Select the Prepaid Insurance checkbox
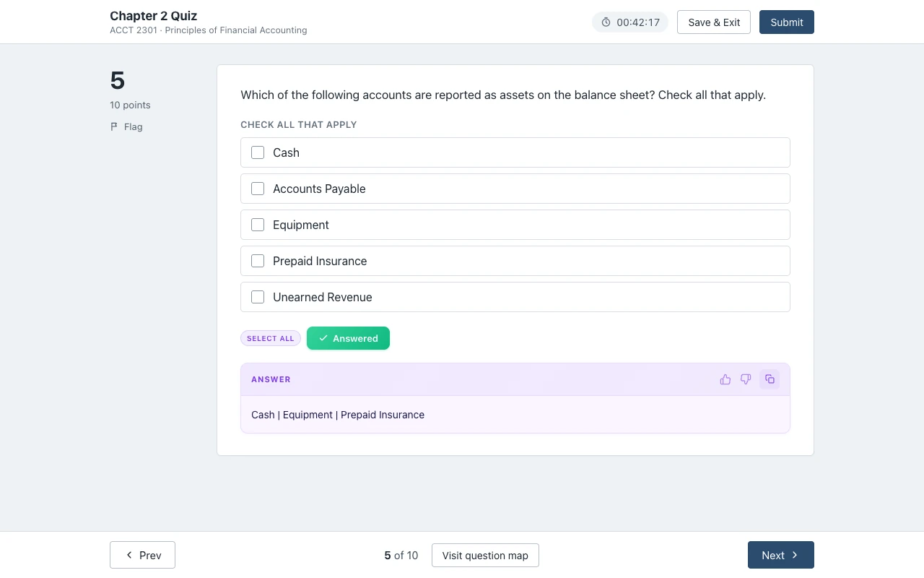Image resolution: width=924 pixels, height=578 pixels. 258,261
